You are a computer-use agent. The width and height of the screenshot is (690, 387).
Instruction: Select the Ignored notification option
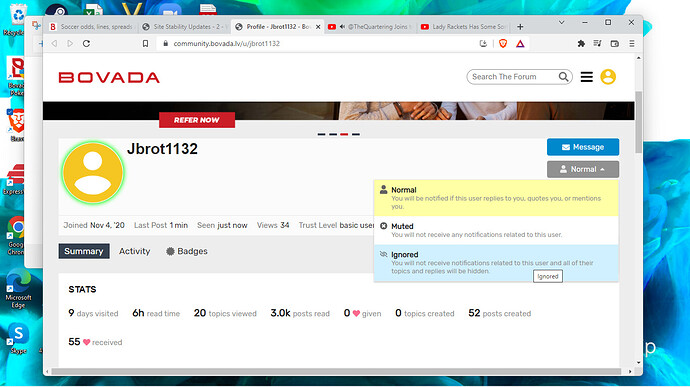tap(496, 263)
